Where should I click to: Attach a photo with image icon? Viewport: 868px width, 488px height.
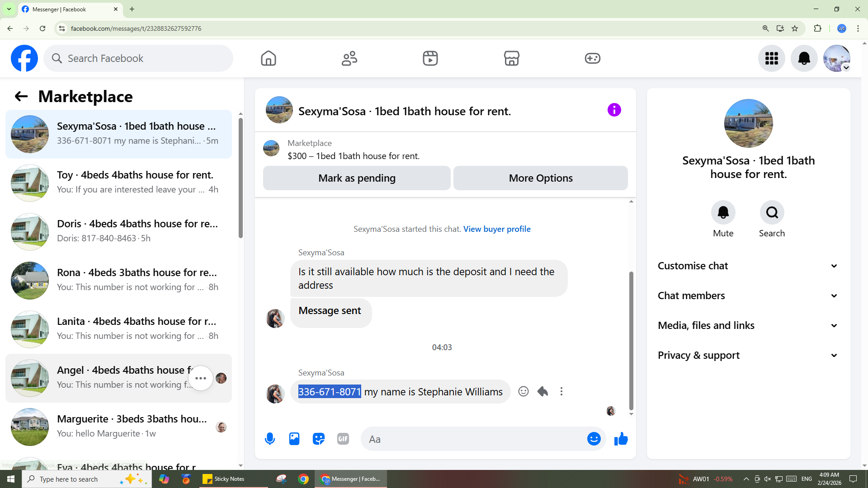pyautogui.click(x=294, y=439)
